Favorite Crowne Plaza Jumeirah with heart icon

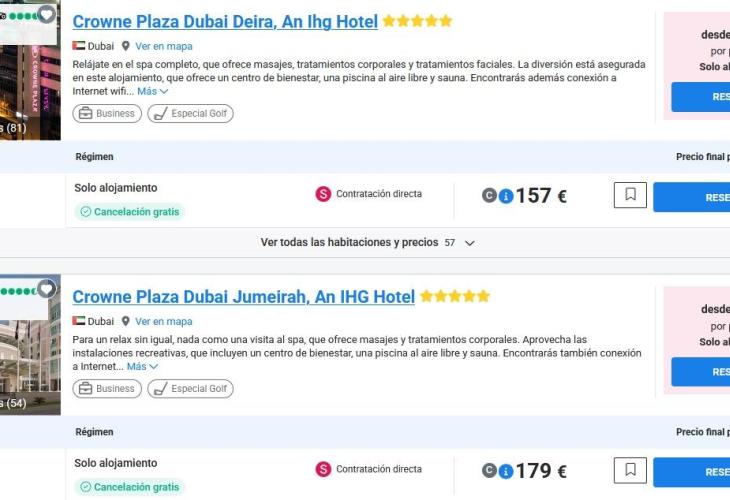pyautogui.click(x=46, y=289)
